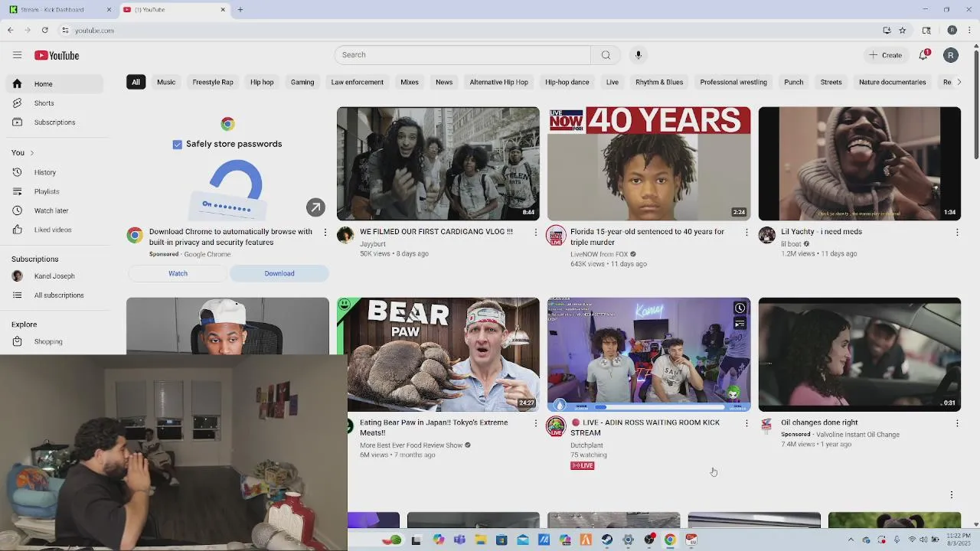
Task: Open Watch later in sidebar
Action: pyautogui.click(x=54, y=210)
